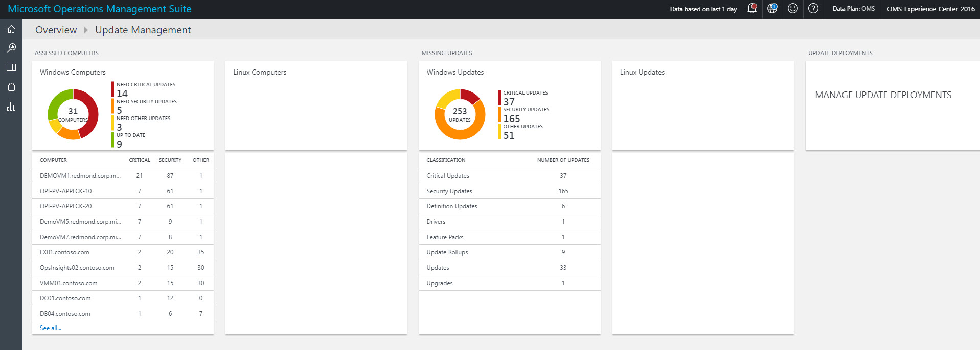980x350 pixels.
Task: Click Update Management breadcrumb title
Action: [143, 30]
